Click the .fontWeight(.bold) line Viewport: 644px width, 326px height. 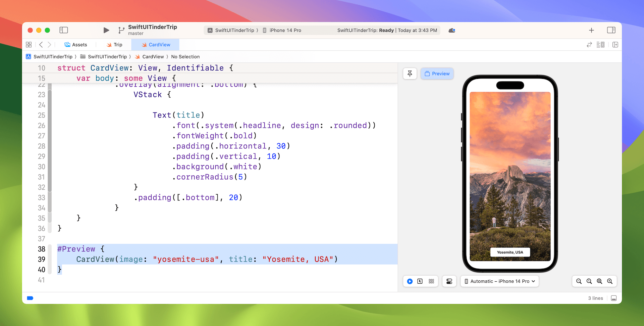[214, 136]
